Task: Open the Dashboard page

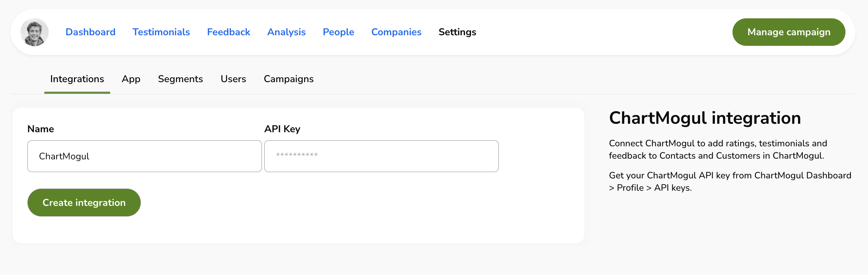Action: coord(90,32)
